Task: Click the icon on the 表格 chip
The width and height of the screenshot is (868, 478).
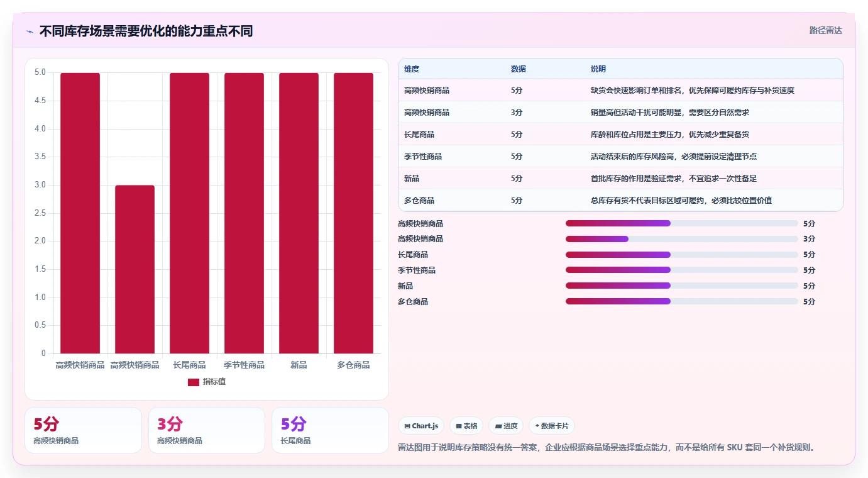Action: pyautogui.click(x=459, y=426)
